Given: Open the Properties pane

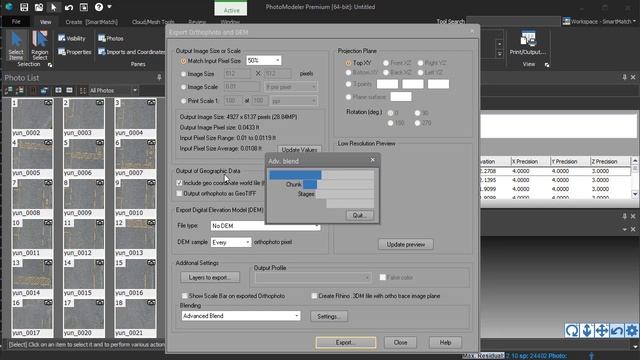Looking at the screenshot, I should (x=75, y=52).
